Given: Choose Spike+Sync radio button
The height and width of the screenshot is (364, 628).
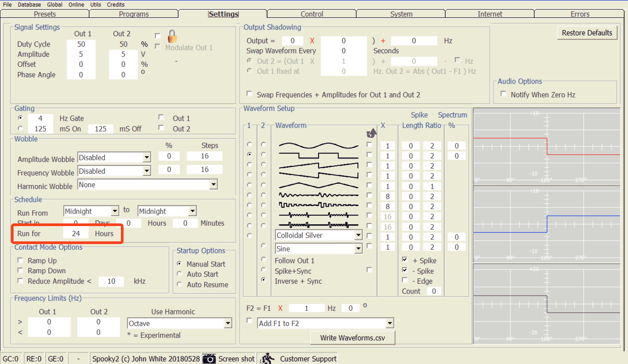Looking at the screenshot, I should point(263,271).
